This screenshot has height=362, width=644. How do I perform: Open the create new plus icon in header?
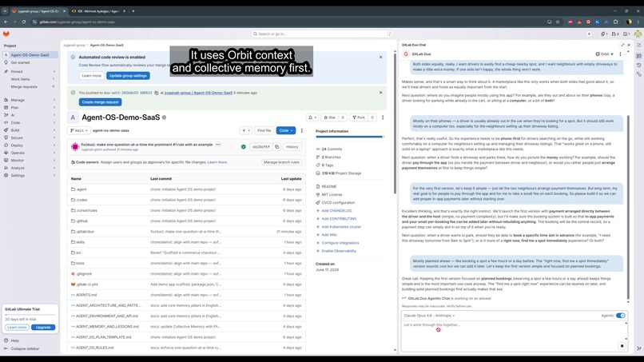[589, 34]
